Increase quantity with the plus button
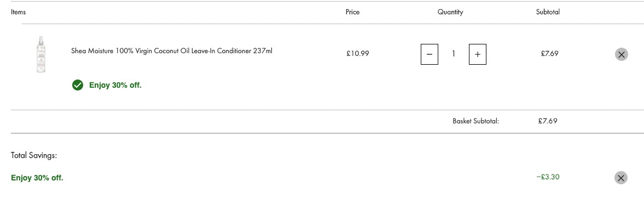 477,54
